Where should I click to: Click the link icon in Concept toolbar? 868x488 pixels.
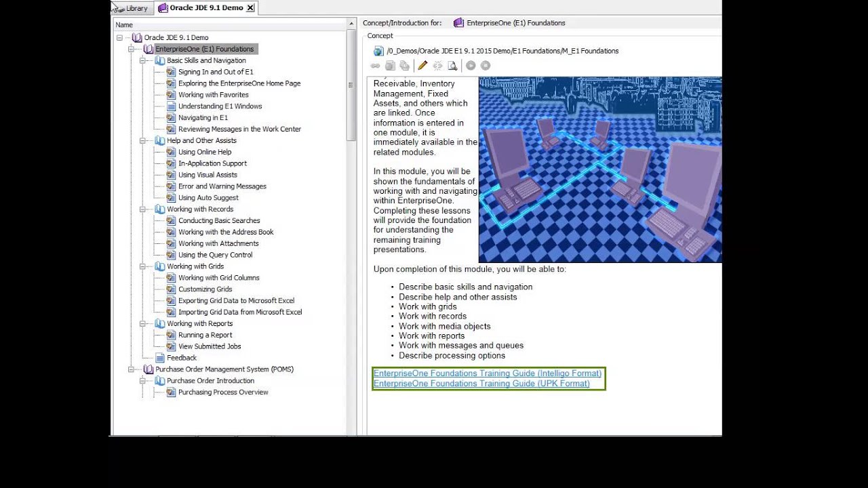point(376,66)
